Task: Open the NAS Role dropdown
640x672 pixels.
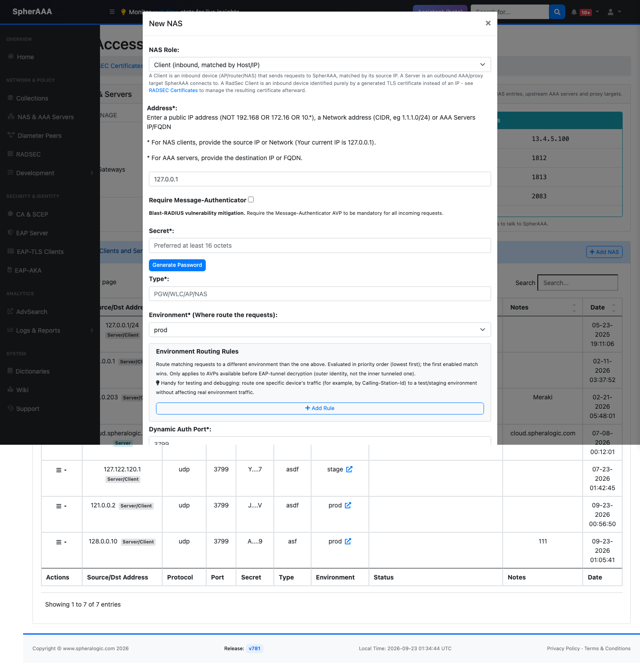Action: 320,64
